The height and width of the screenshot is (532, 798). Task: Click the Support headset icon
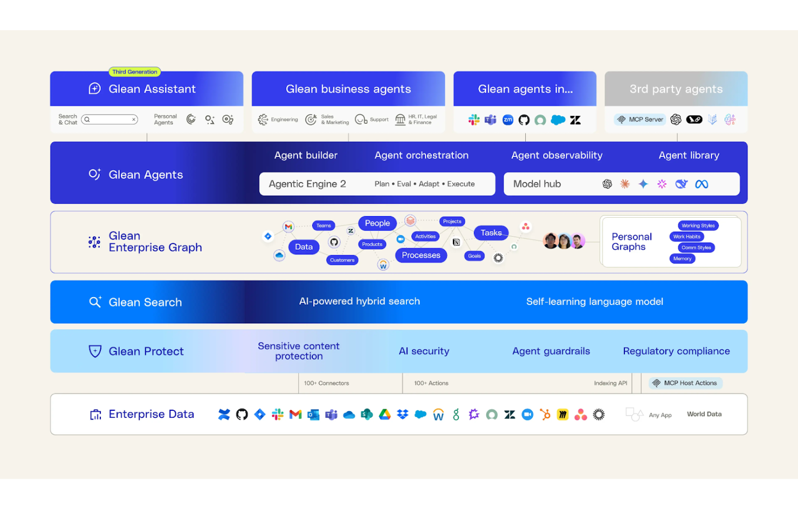click(361, 120)
